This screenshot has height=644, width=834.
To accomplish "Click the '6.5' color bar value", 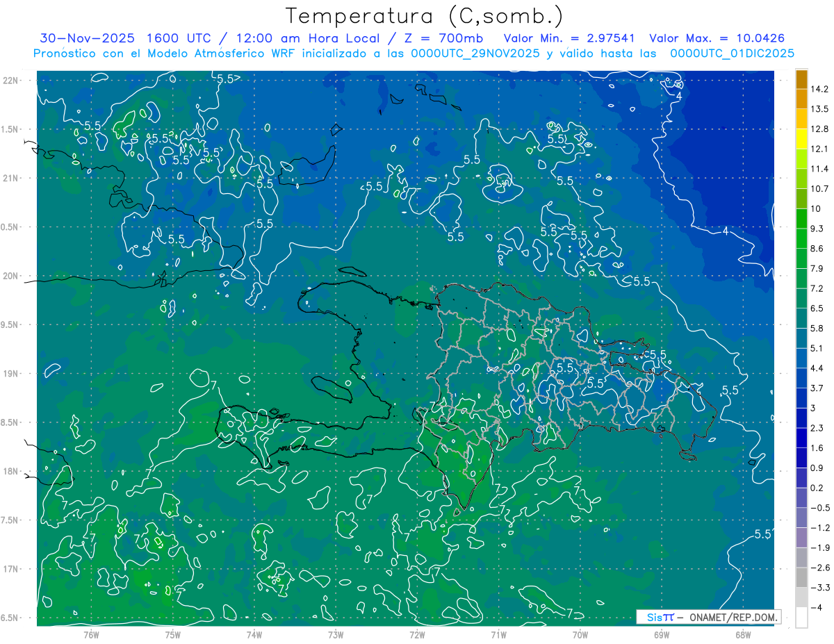I will click(x=817, y=308).
